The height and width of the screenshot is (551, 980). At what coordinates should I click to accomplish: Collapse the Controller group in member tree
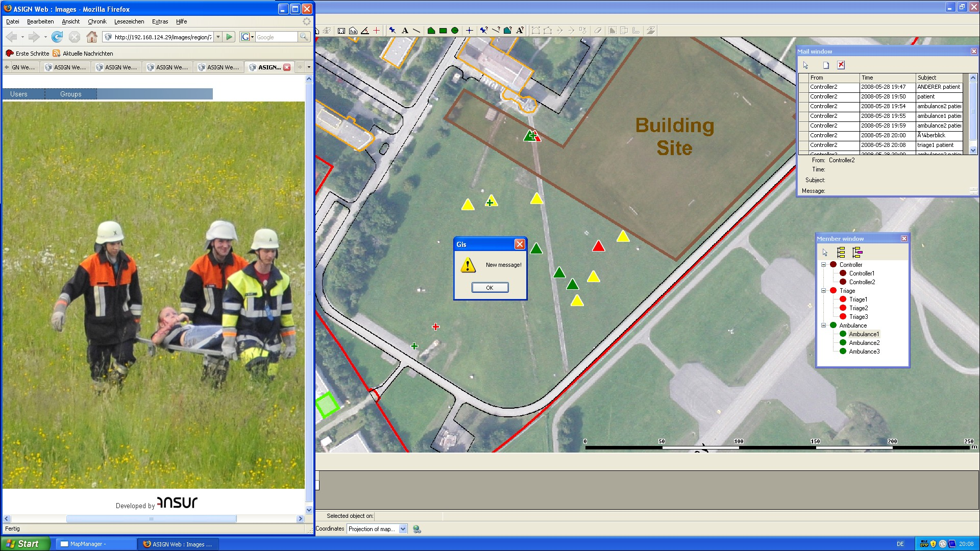point(823,265)
